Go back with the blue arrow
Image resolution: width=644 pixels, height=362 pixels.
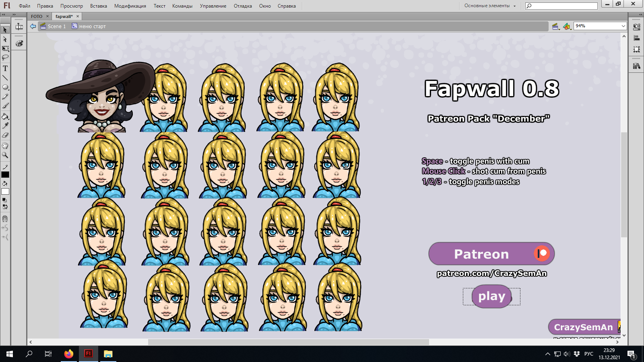click(33, 26)
